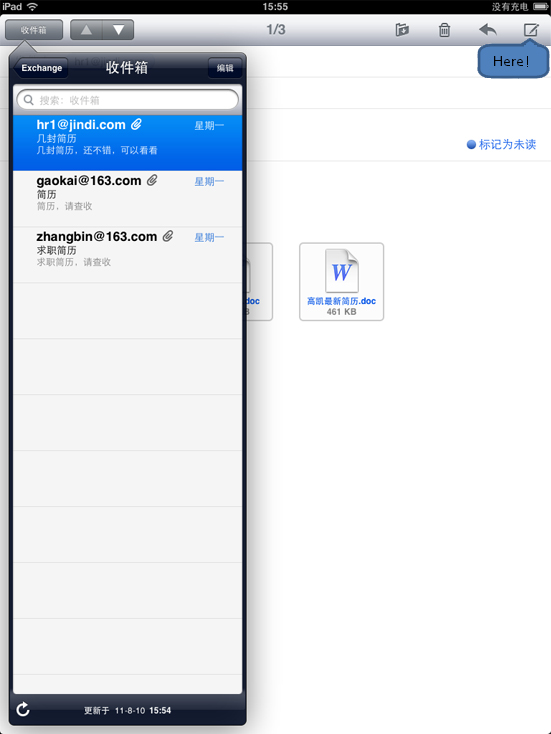The width and height of the screenshot is (551, 734).
Task: Move message using folder icon
Action: point(402,30)
